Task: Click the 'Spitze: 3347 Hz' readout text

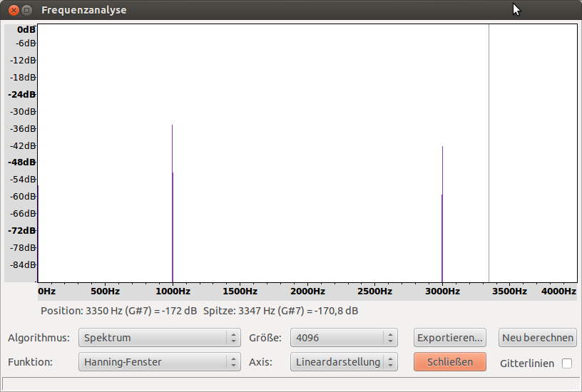Action: pyautogui.click(x=280, y=311)
